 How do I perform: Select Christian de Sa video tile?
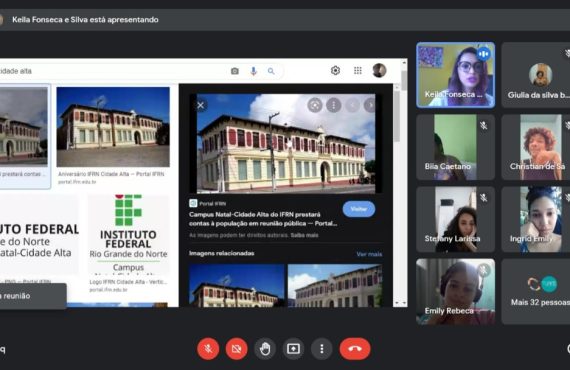[535, 147]
